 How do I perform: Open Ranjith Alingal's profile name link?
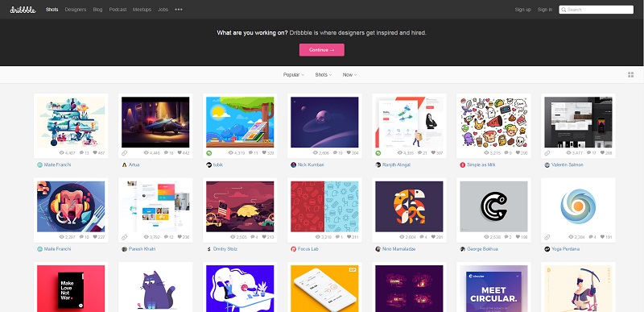[396, 164]
